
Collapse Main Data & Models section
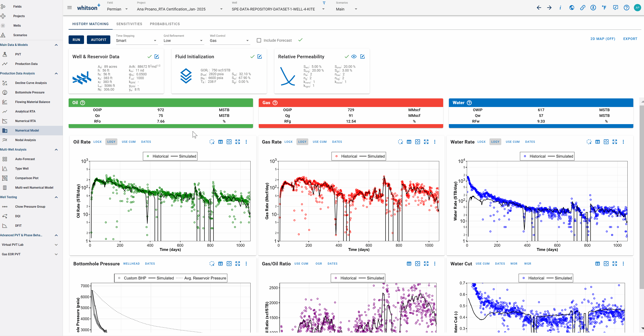[x=56, y=45]
